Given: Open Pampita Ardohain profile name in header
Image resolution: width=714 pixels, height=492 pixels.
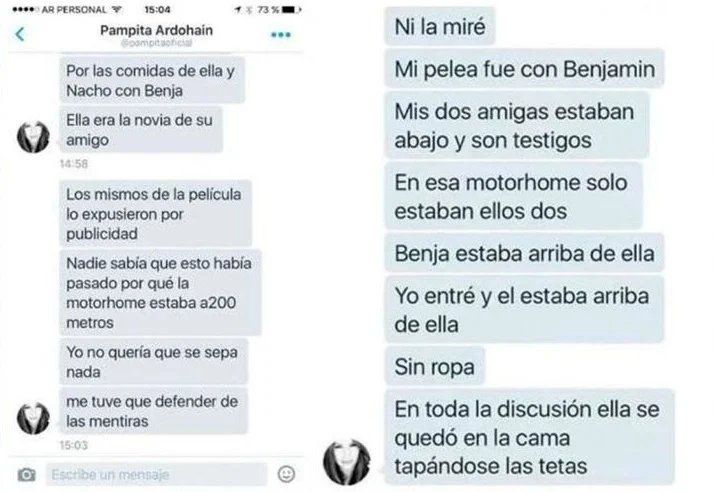Looking at the screenshot, I should click(x=156, y=31).
